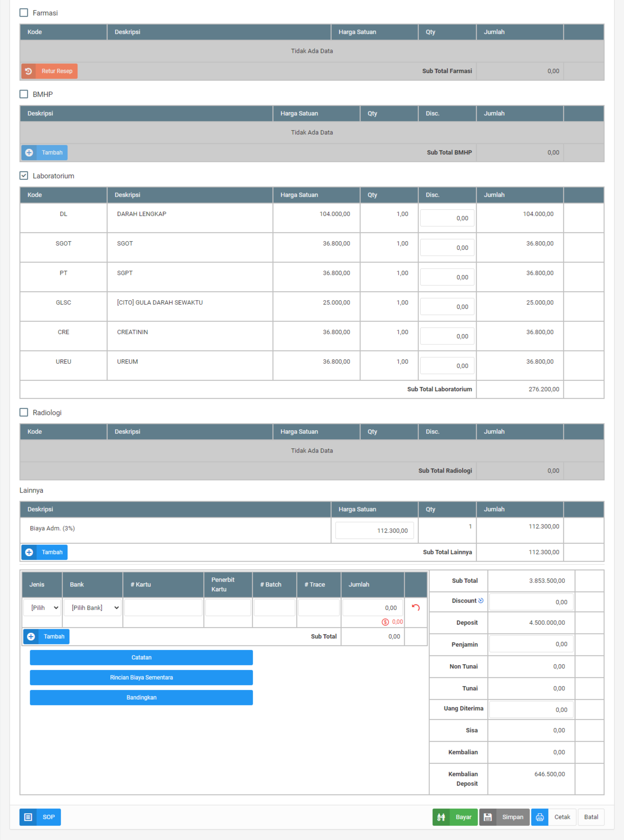
Task: Click the plus icon in BMHP Tambah button
Action: click(x=29, y=153)
